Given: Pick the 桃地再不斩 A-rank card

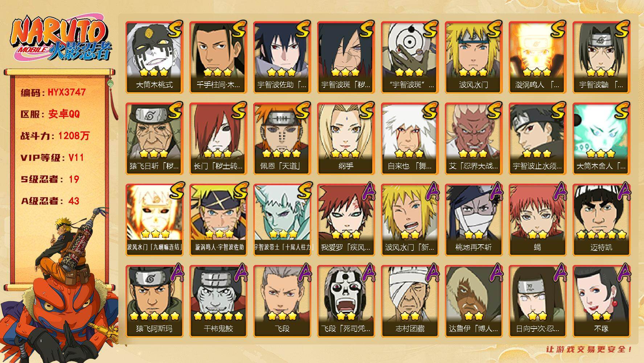Looking at the screenshot, I should 474,220.
